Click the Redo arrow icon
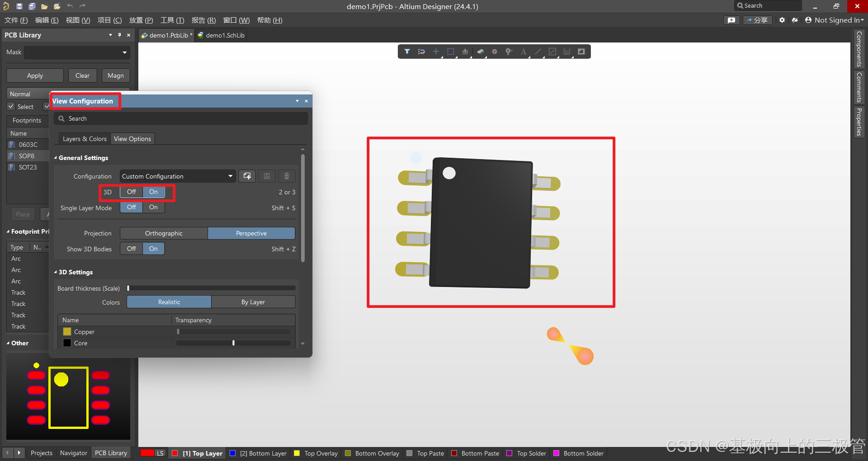The width and height of the screenshot is (868, 461). 82,6
